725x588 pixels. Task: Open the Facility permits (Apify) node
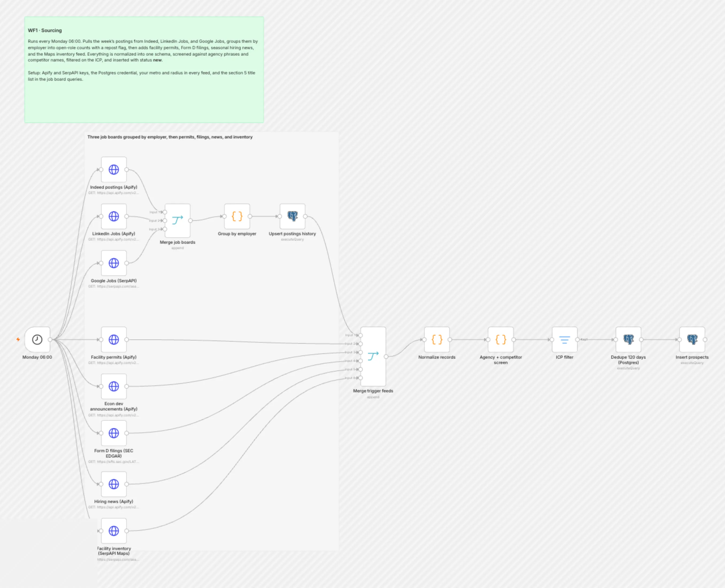[114, 339]
